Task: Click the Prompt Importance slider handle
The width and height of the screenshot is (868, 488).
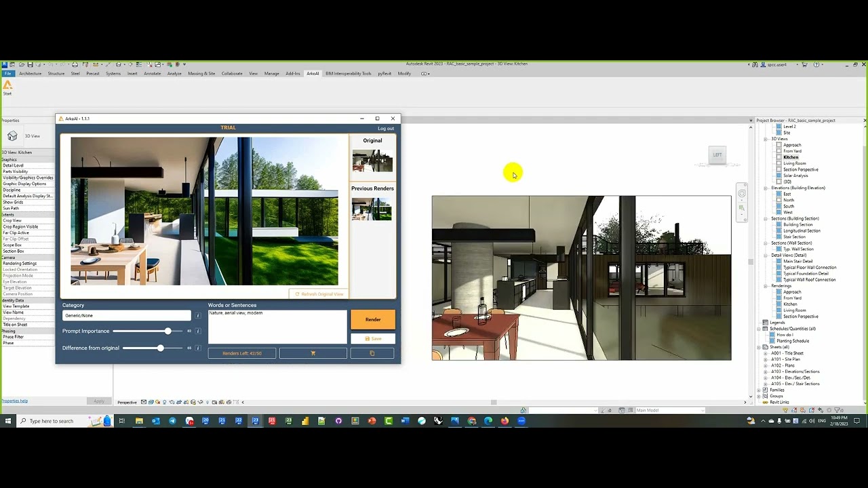Action: point(167,331)
